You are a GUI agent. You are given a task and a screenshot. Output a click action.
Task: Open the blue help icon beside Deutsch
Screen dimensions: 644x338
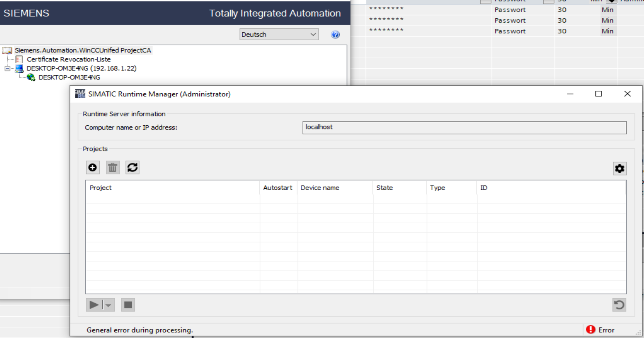[x=335, y=34]
